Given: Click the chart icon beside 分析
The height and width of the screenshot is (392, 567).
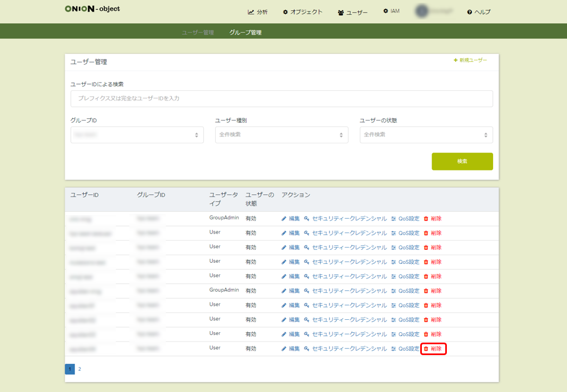Looking at the screenshot, I should coord(251,12).
